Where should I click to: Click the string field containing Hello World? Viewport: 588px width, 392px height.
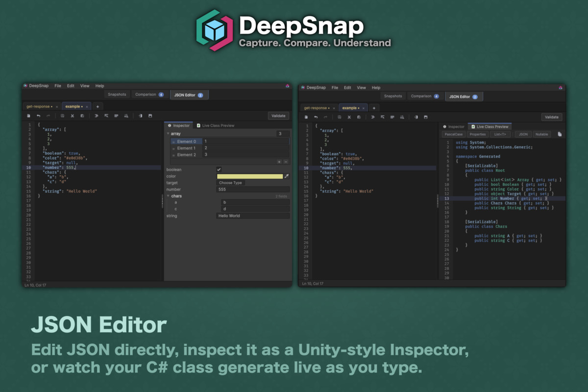coord(253,216)
